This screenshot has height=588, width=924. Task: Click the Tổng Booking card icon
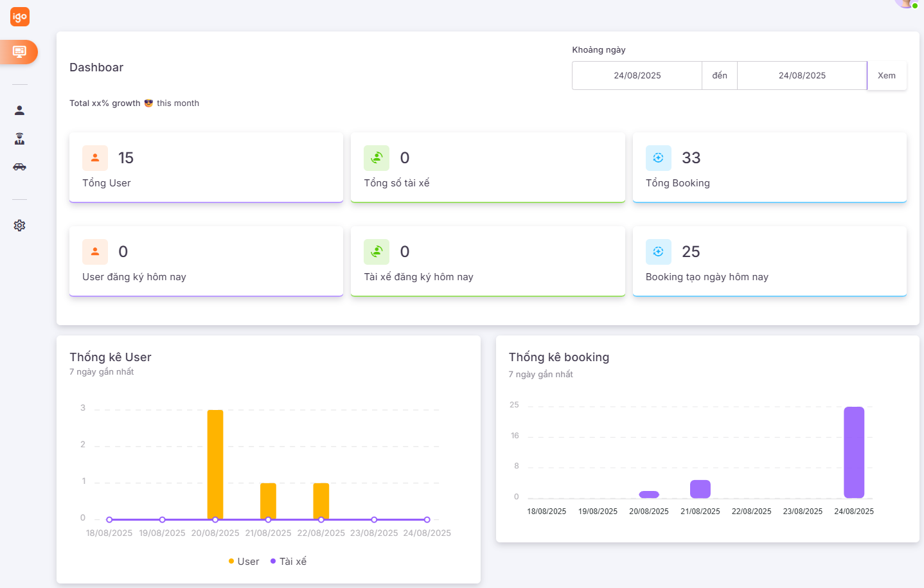[658, 158]
